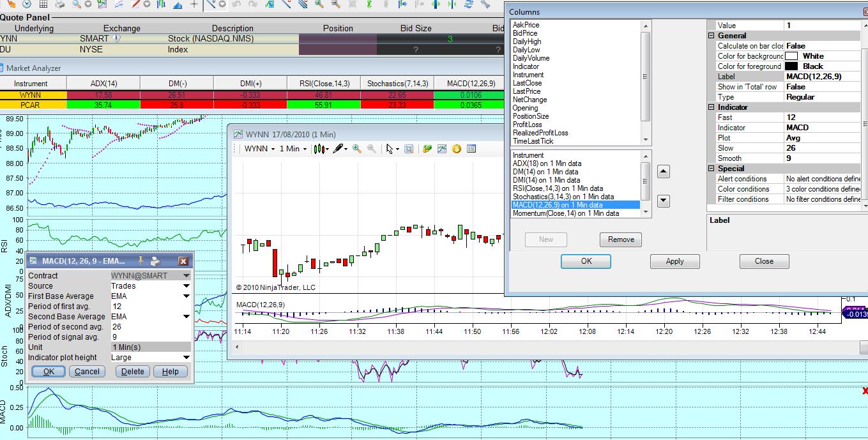Open the Source Trades dropdown
Image resolution: width=868 pixels, height=440 pixels.
[187, 286]
